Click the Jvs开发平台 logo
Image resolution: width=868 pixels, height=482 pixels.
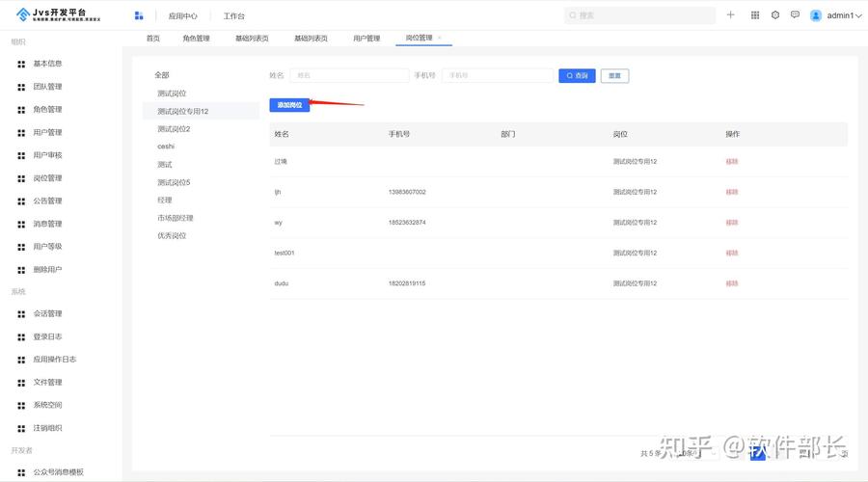pos(58,14)
